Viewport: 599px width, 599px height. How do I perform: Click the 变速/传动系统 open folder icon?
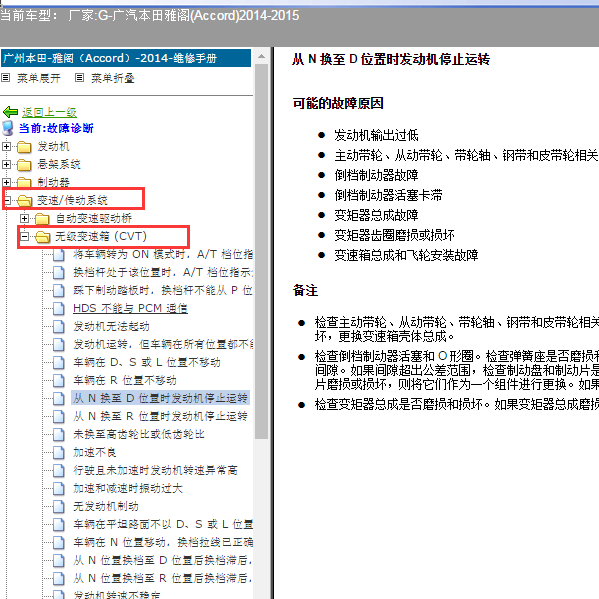coord(24,200)
